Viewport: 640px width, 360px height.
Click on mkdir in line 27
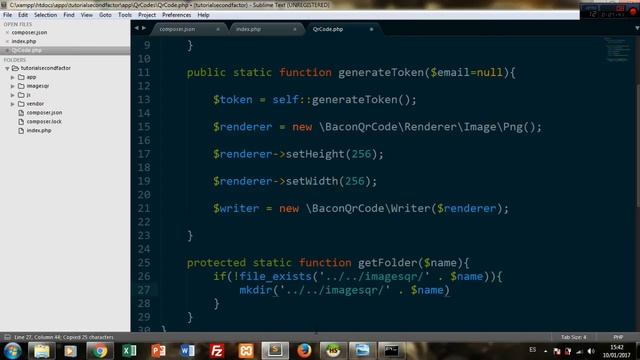pos(256,290)
